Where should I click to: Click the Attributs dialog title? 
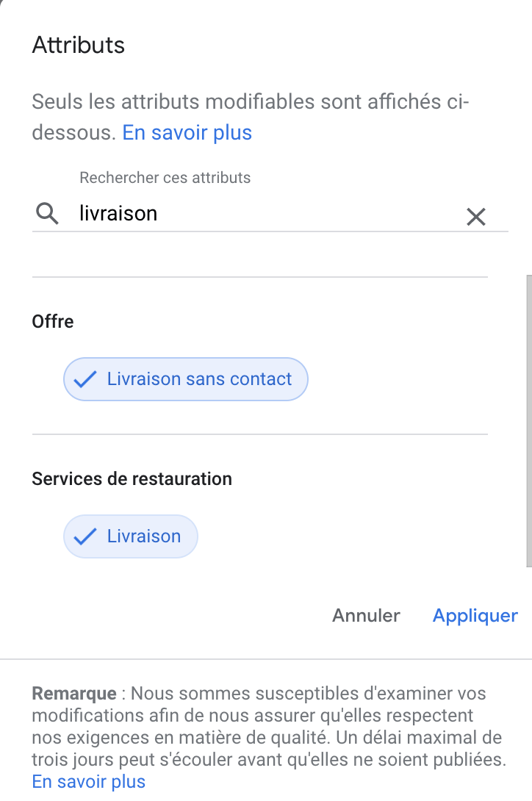[x=78, y=45]
